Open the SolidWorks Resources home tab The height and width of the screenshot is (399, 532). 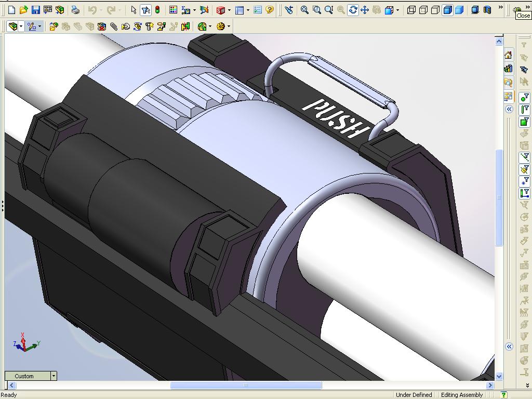[x=508, y=55]
